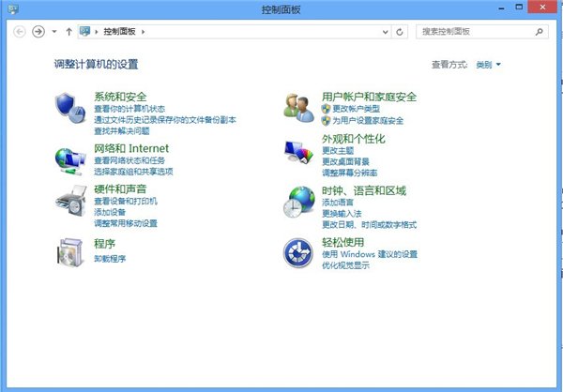The height and width of the screenshot is (392, 563).
Task: Open 查找并解决问题 link
Action: point(122,131)
